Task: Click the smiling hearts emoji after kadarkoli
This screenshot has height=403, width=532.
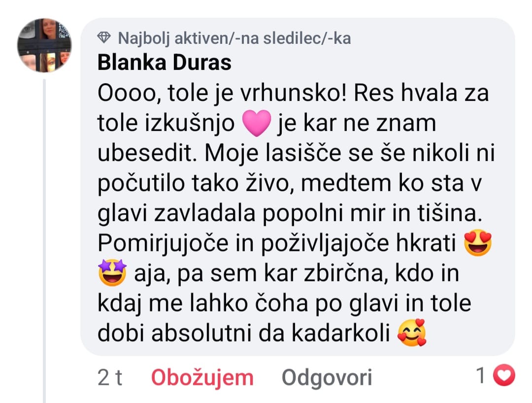Action: [412, 333]
